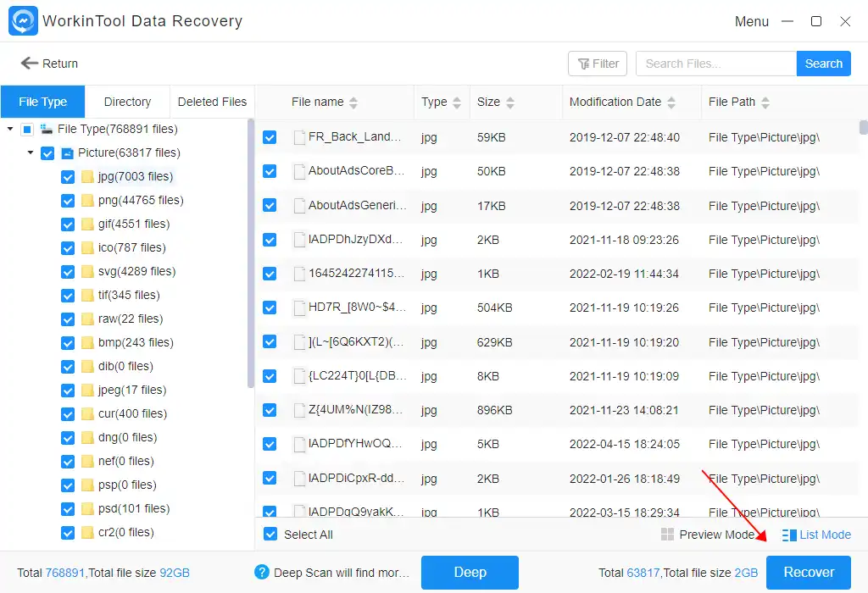Image resolution: width=868 pixels, height=593 pixels.
Task: Open the Menu in title bar
Action: pos(752,21)
